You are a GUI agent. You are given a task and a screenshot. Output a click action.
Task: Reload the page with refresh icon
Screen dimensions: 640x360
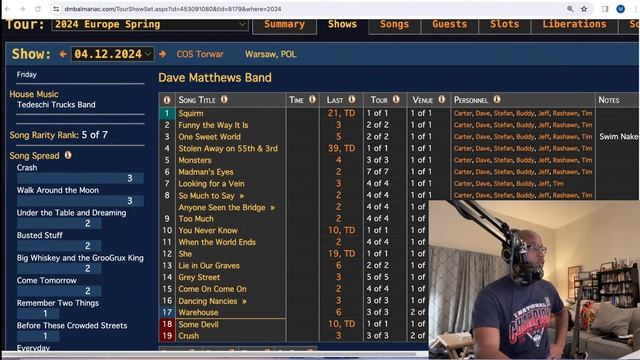(38, 9)
